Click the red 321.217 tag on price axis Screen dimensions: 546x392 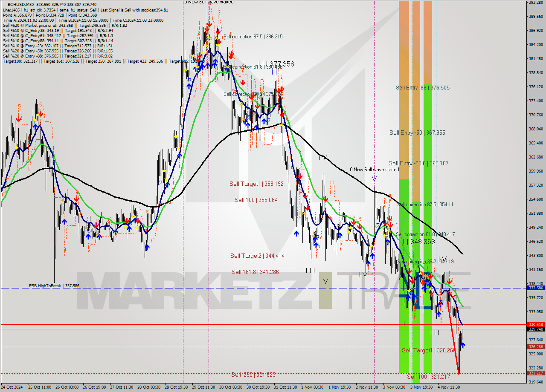536,373
